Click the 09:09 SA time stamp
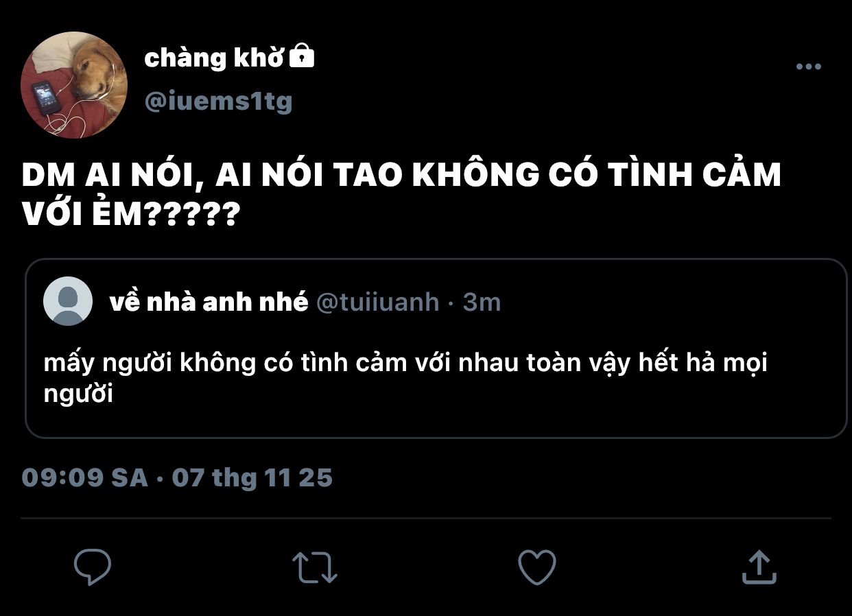 [x=85, y=477]
